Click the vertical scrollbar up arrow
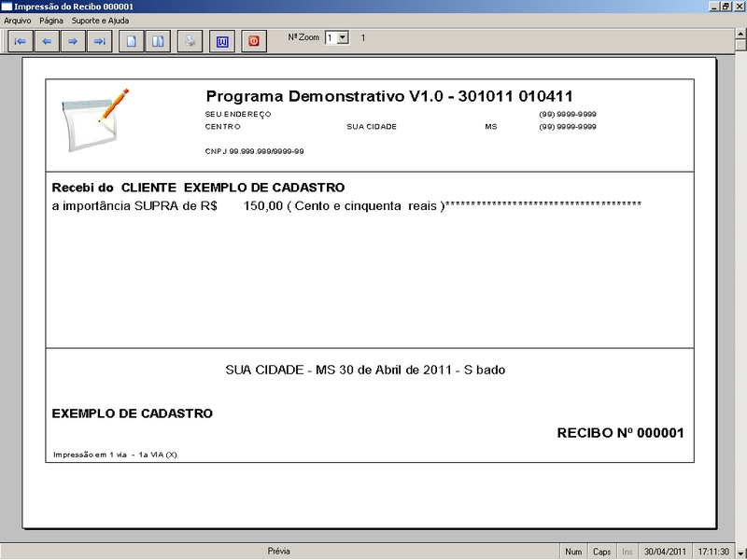 click(x=740, y=34)
